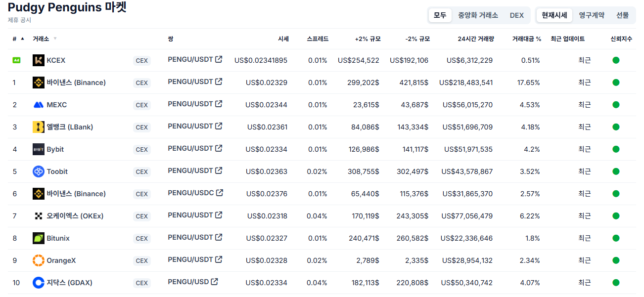Click the Binance logo in row 1
Viewport: 644px width, 297px height.
pyautogui.click(x=39, y=83)
